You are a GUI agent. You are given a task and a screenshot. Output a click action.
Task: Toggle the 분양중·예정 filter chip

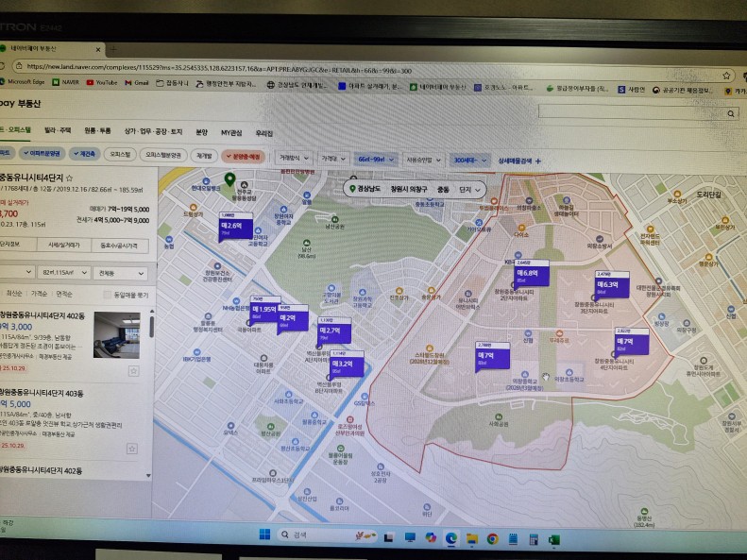(243, 156)
